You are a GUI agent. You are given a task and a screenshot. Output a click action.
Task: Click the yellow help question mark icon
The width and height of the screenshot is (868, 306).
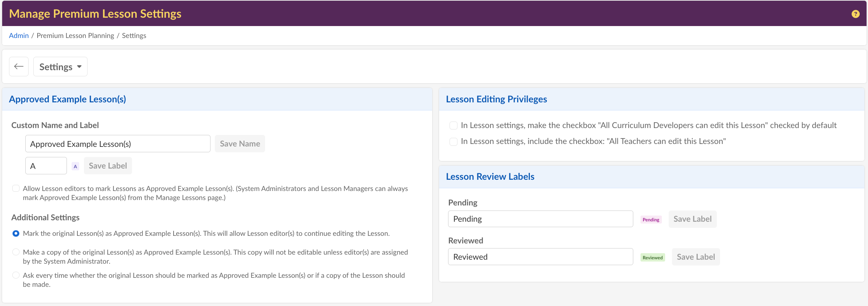coord(855,14)
